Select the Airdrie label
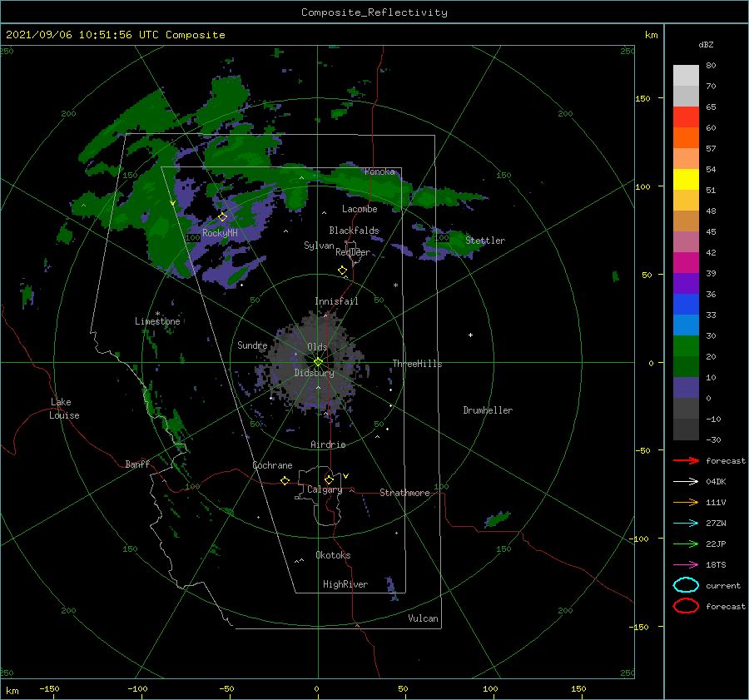This screenshot has height=700, width=749. tap(328, 444)
